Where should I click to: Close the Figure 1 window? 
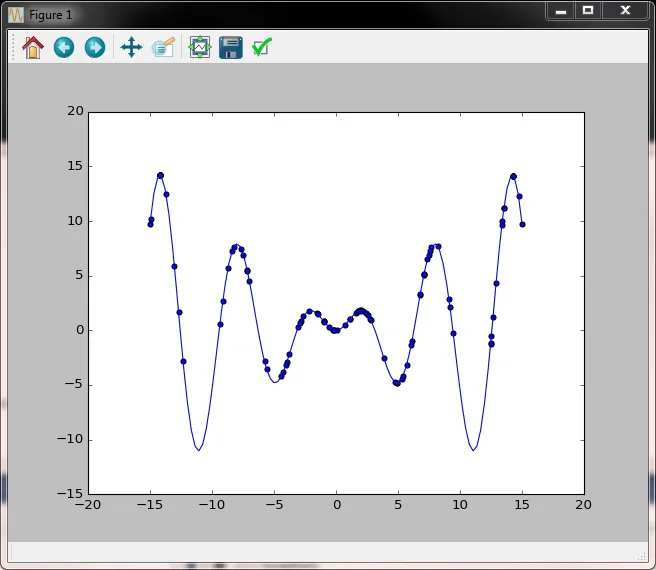[x=625, y=10]
